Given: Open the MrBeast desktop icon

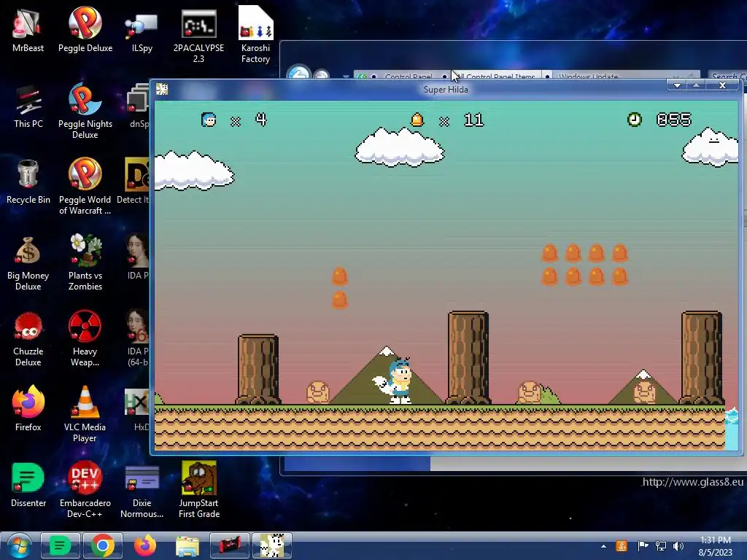Looking at the screenshot, I should (x=28, y=29).
